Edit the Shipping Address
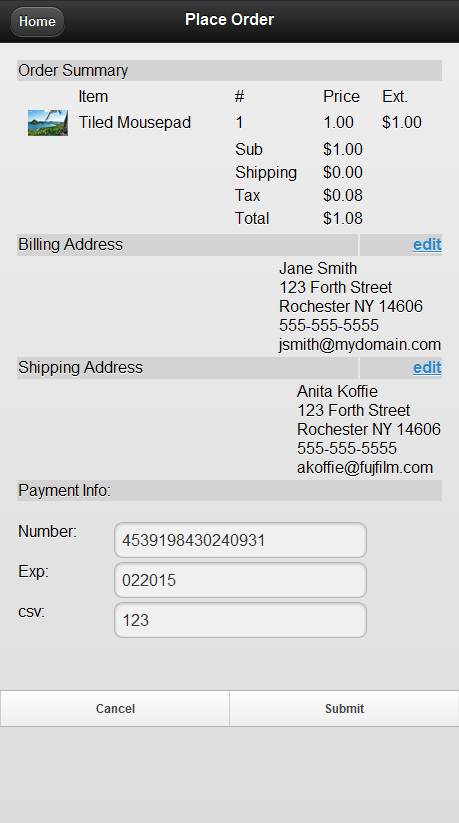This screenshot has width=459, height=823. [x=427, y=367]
